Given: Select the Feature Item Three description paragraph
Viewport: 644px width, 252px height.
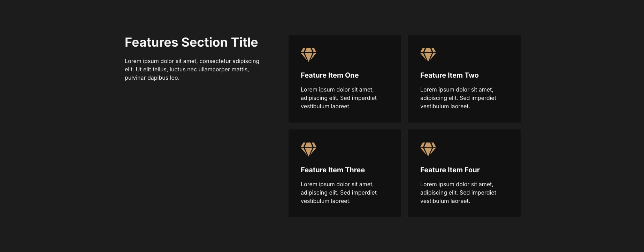Looking at the screenshot, I should coord(338,192).
